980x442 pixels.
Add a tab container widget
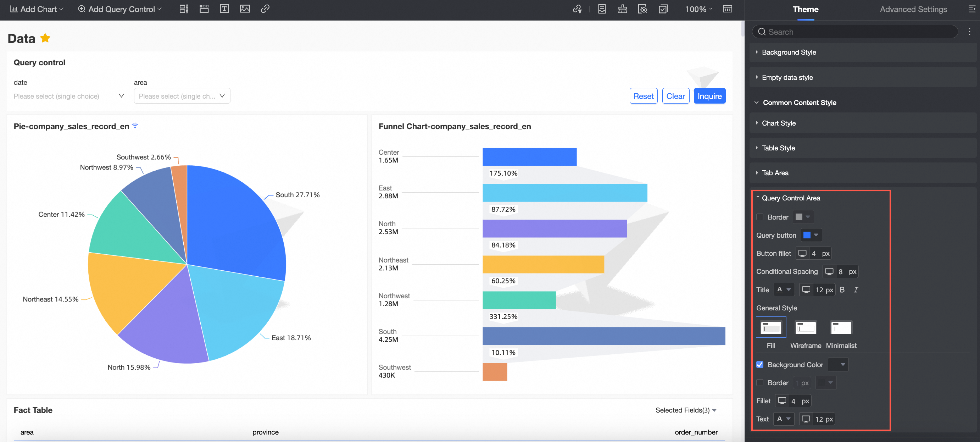click(204, 9)
